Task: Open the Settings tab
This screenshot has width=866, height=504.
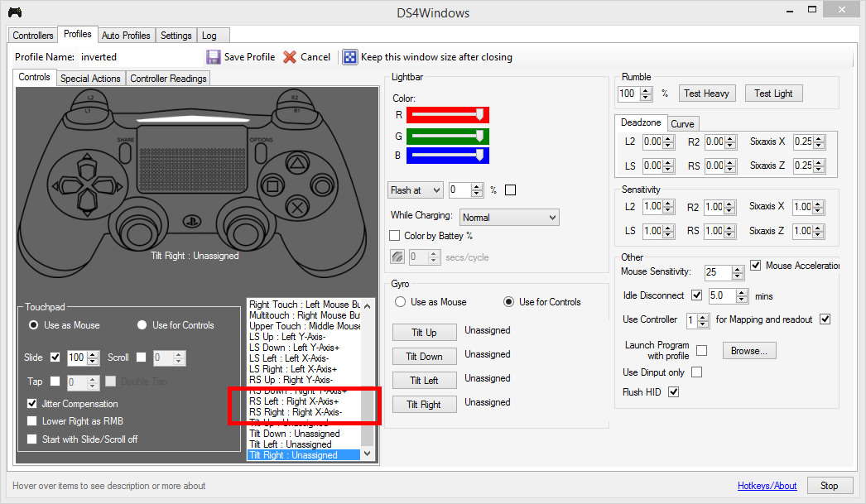Action: click(176, 36)
